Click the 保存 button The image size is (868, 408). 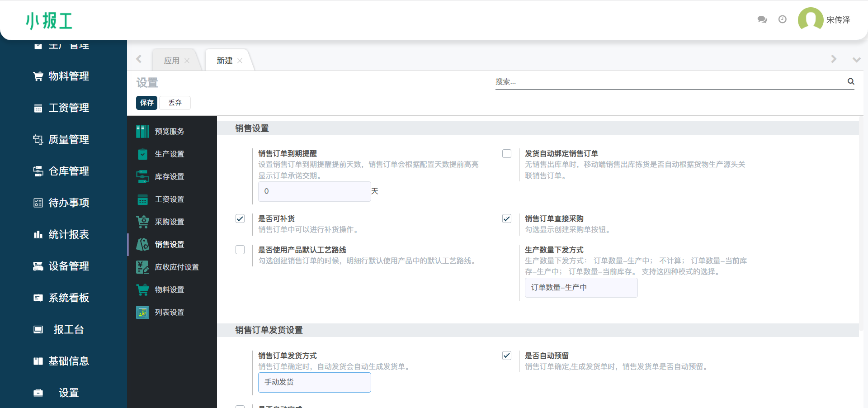(146, 103)
